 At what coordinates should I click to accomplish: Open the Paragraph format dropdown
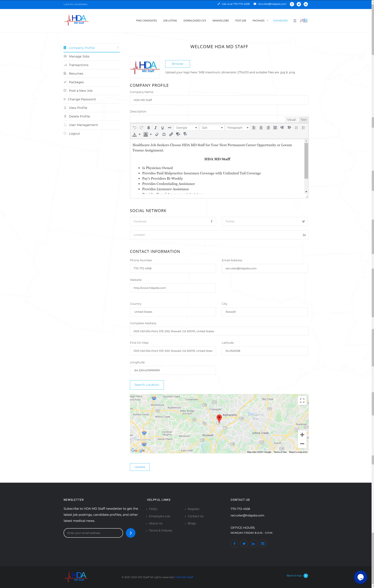(238, 127)
